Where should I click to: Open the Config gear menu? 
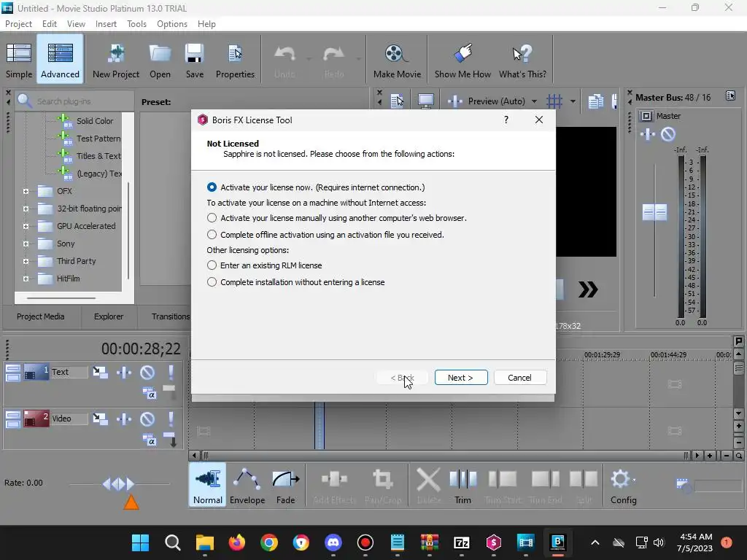(623, 486)
